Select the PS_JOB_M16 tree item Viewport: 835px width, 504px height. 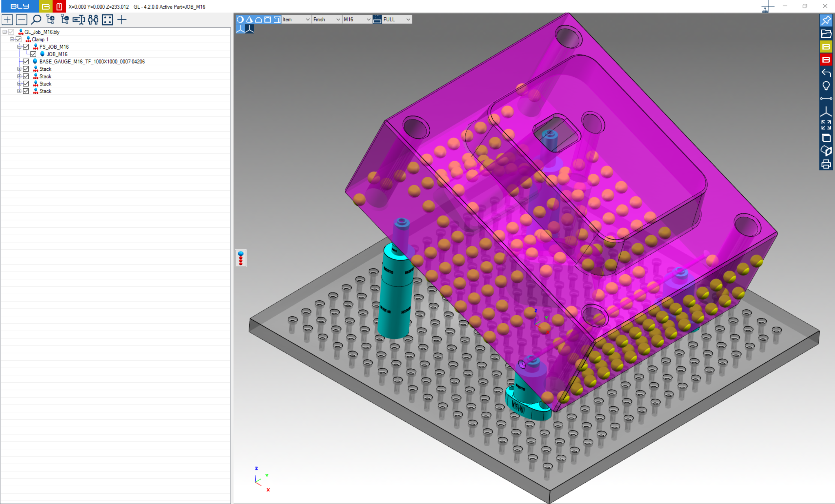(x=54, y=47)
